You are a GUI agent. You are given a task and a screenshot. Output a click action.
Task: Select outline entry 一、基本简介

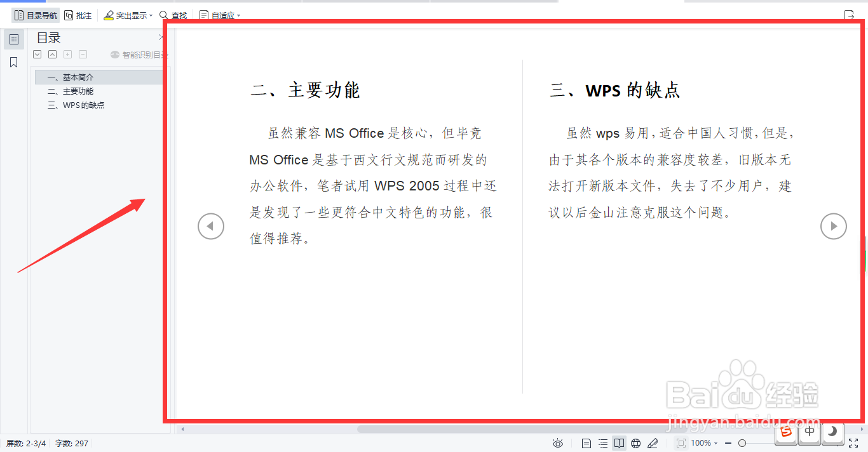[x=99, y=77]
